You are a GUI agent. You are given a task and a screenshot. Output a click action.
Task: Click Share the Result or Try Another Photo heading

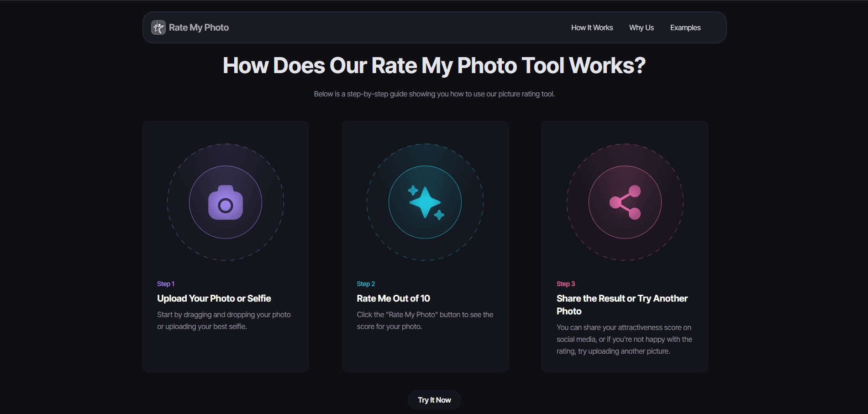tap(621, 304)
